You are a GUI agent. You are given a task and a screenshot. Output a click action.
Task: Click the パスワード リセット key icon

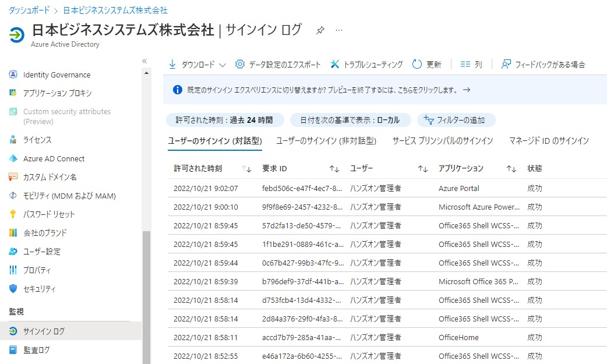pos(13,214)
